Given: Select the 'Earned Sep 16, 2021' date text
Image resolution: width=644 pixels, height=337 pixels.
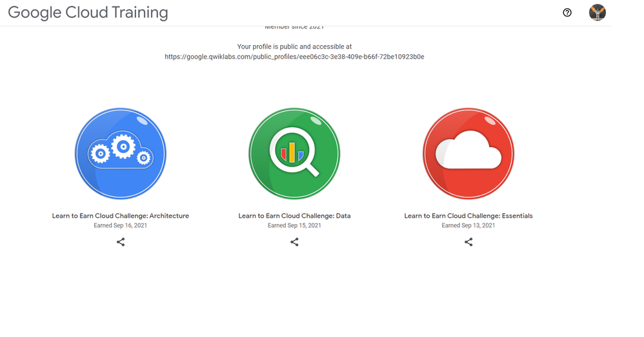Looking at the screenshot, I should pos(120,225).
